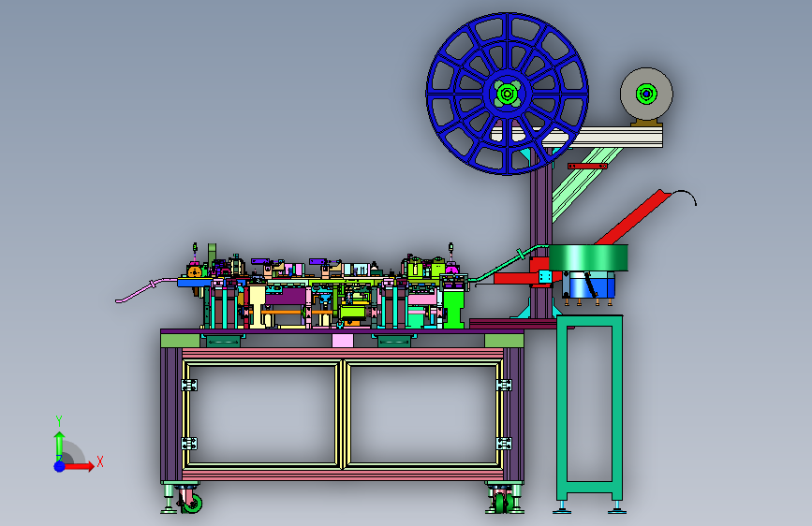Select the small gray reel on the arm

pyautogui.click(x=646, y=94)
